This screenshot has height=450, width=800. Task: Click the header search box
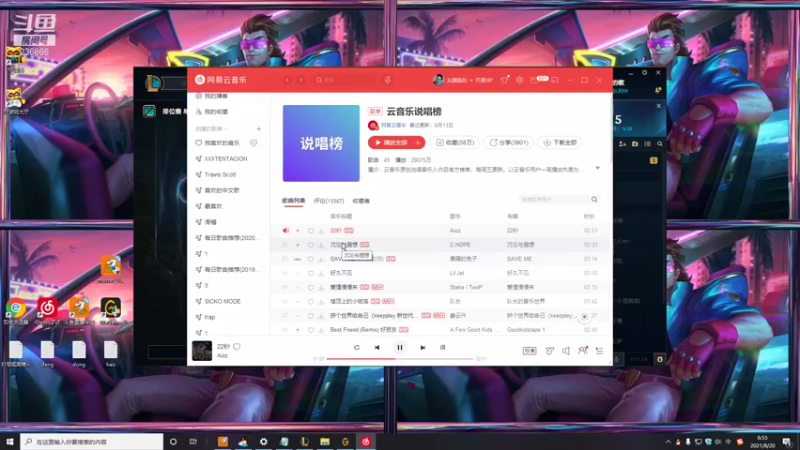pyautogui.click(x=345, y=80)
